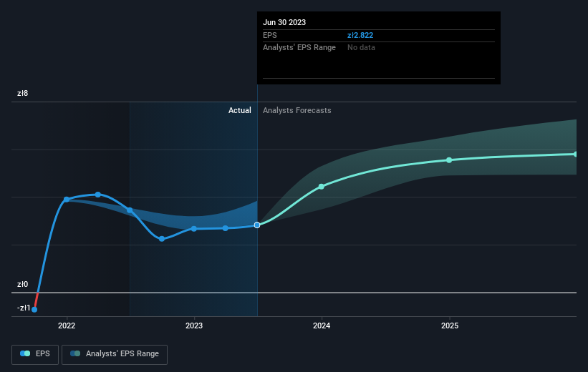Select the peak EPS point after 2022
This screenshot has width=588, height=372.
pos(98,195)
